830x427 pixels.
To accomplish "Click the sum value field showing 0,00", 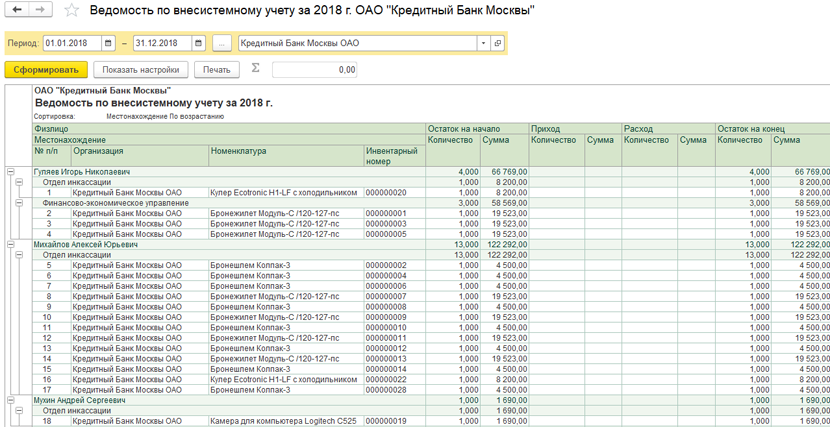I will pyautogui.click(x=314, y=70).
